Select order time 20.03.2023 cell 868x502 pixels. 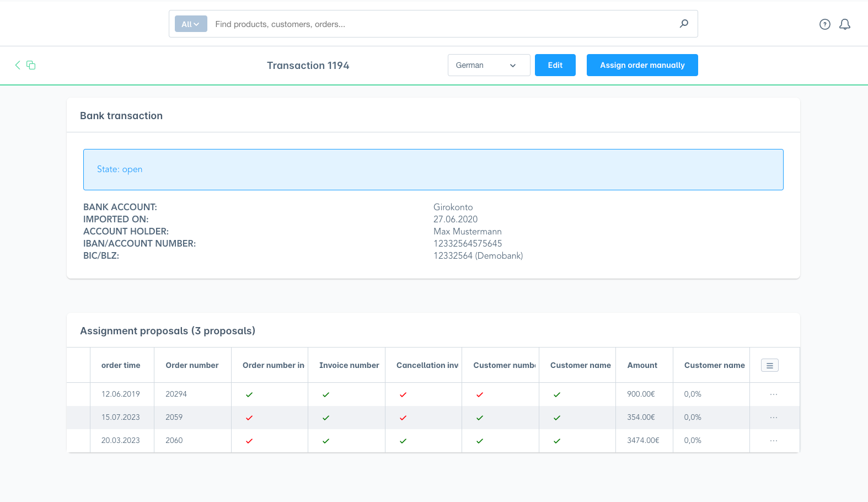[121, 440]
